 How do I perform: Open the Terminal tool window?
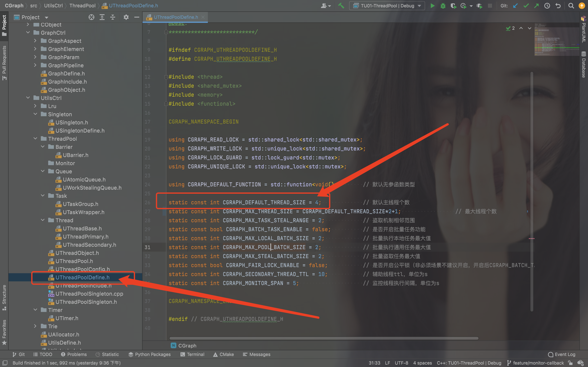192,354
